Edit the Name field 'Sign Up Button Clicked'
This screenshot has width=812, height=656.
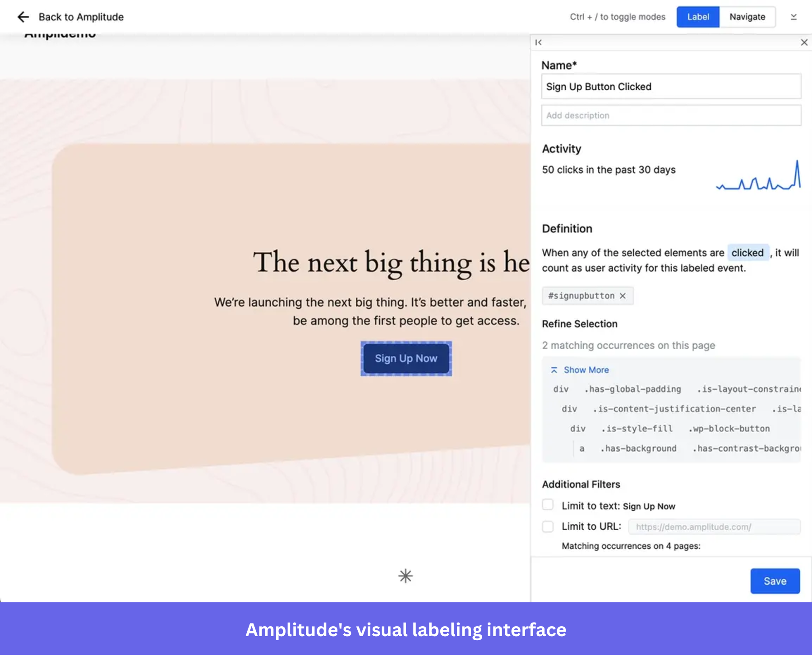click(671, 87)
